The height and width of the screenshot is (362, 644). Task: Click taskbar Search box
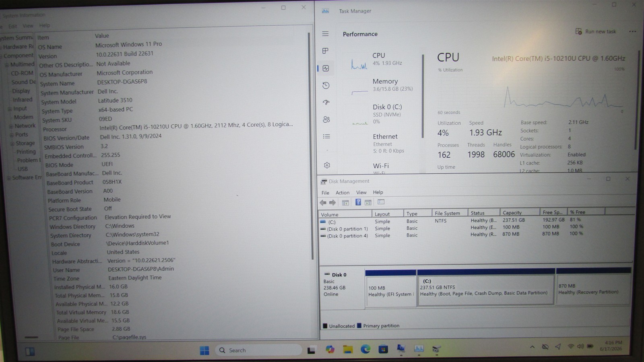[x=258, y=350]
